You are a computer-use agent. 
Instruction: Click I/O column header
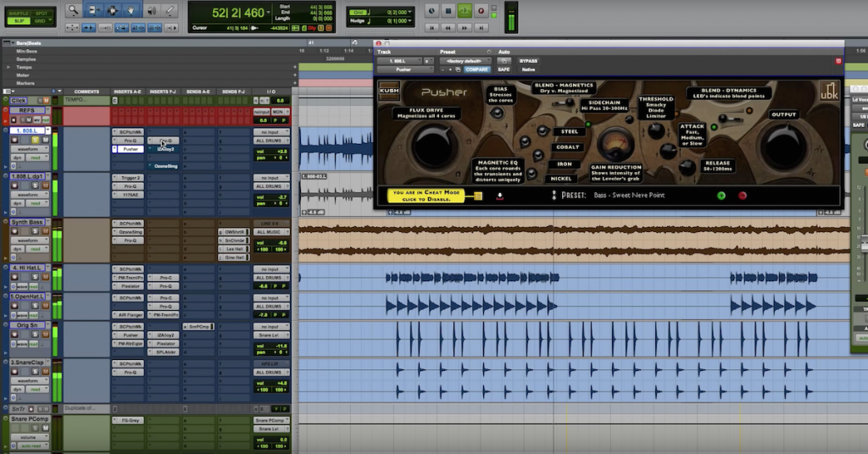coord(271,91)
